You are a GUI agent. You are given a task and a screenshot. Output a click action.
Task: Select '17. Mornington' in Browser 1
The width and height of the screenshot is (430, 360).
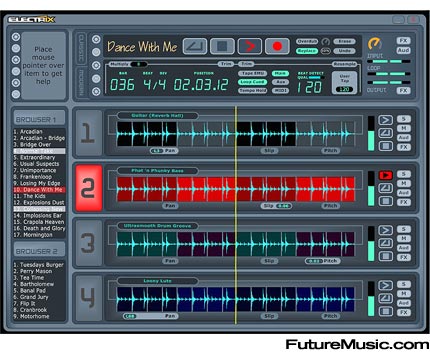click(x=39, y=235)
